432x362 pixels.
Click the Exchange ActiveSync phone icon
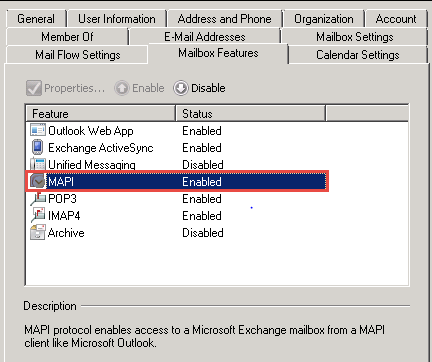coord(37,147)
